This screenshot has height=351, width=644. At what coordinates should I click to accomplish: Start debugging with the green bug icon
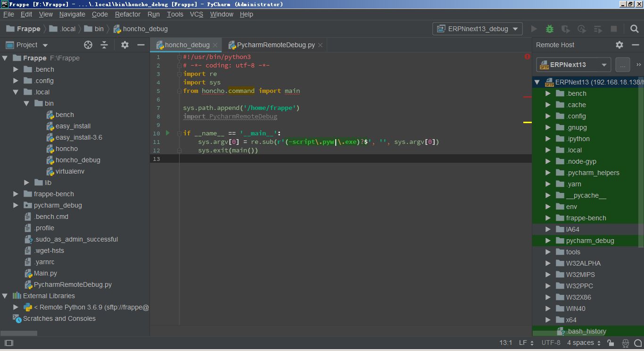(x=550, y=29)
